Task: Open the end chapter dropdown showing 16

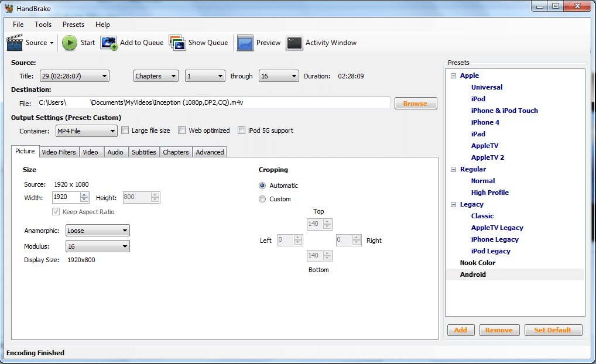Action: point(279,76)
